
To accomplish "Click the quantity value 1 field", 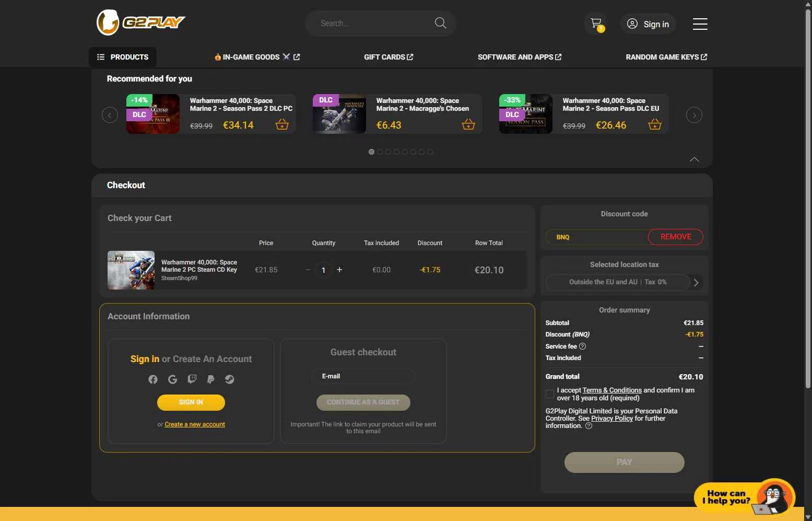I will pyautogui.click(x=324, y=270).
